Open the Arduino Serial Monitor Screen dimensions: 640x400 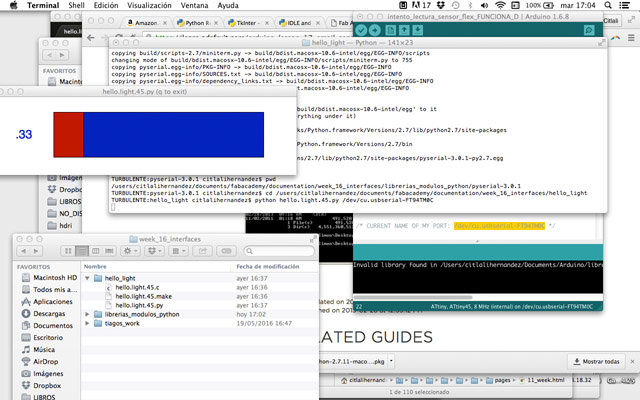pyautogui.click(x=589, y=30)
